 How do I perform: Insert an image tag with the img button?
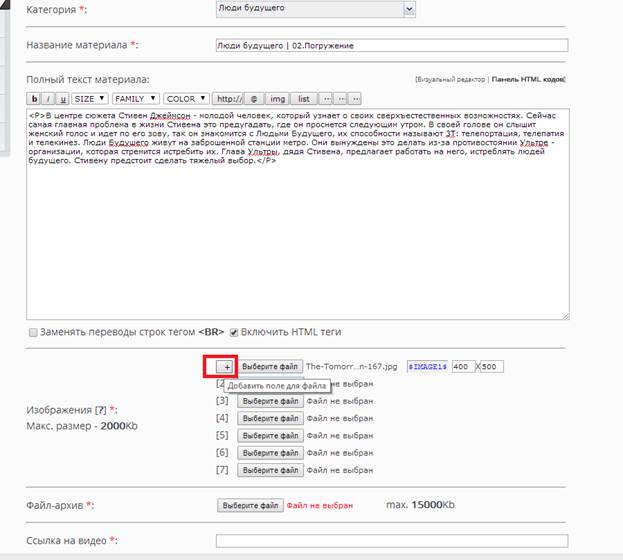click(x=277, y=99)
